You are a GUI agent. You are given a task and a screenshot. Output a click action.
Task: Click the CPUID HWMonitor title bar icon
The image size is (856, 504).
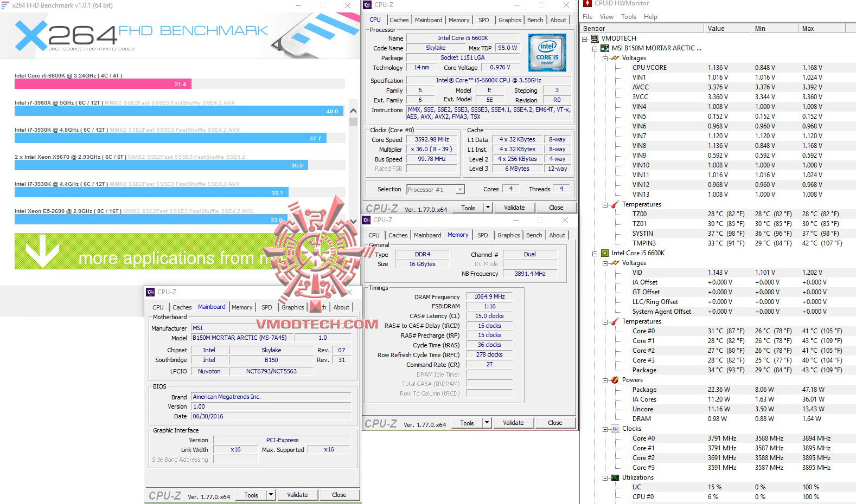(x=587, y=3)
